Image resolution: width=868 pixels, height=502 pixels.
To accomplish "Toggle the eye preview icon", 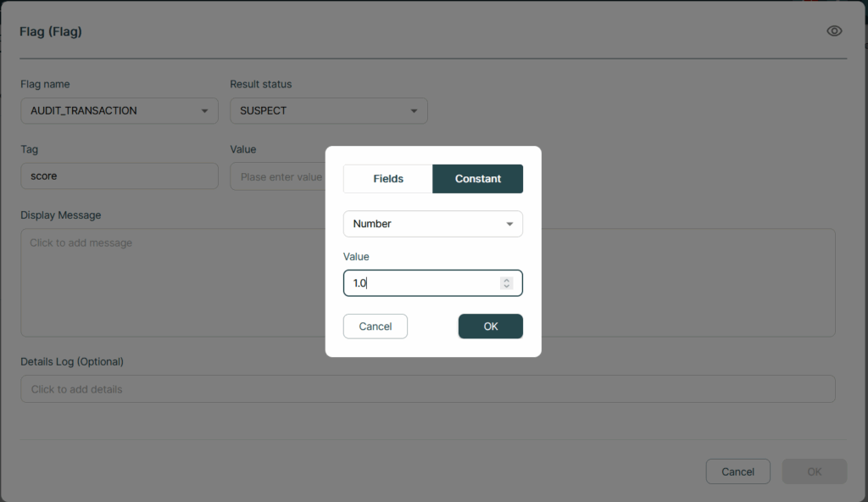I will pos(834,31).
